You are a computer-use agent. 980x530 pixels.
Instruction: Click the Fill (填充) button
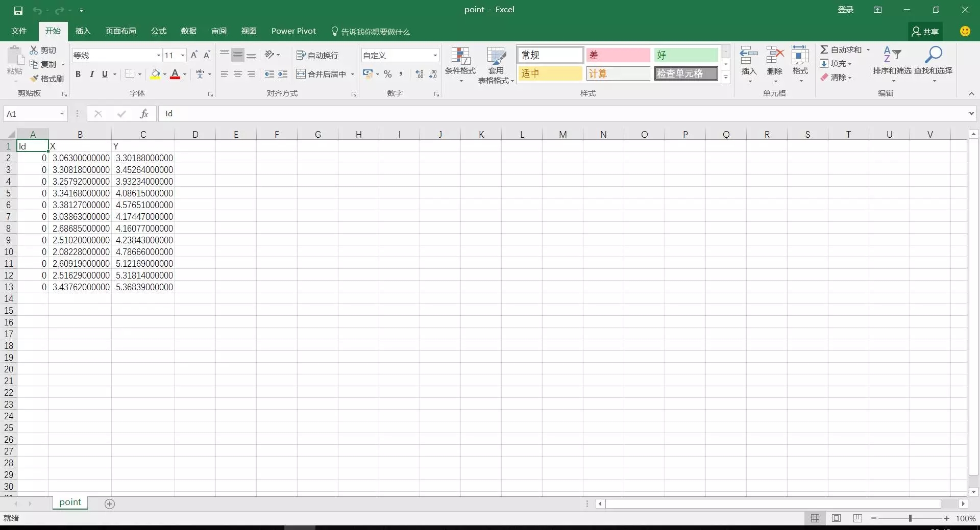point(836,64)
